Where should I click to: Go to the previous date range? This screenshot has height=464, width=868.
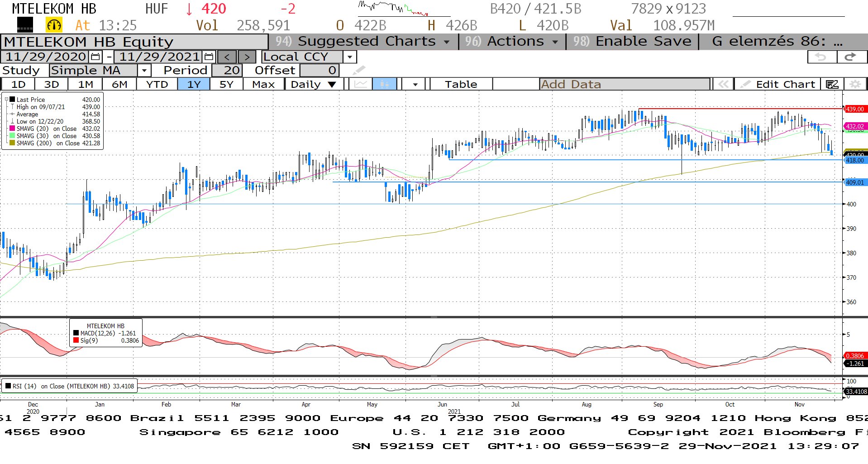227,57
